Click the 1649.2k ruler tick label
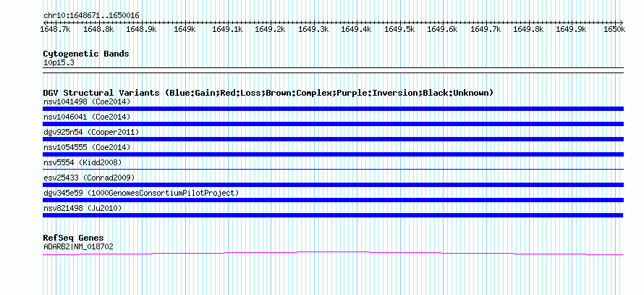Image resolution: width=644 pixels, height=295 pixels. tap(270, 29)
